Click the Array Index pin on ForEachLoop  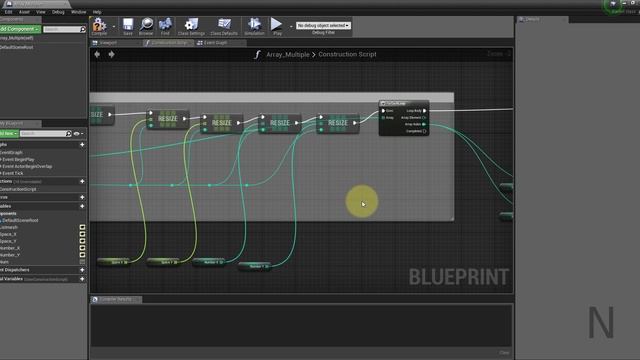424,124
